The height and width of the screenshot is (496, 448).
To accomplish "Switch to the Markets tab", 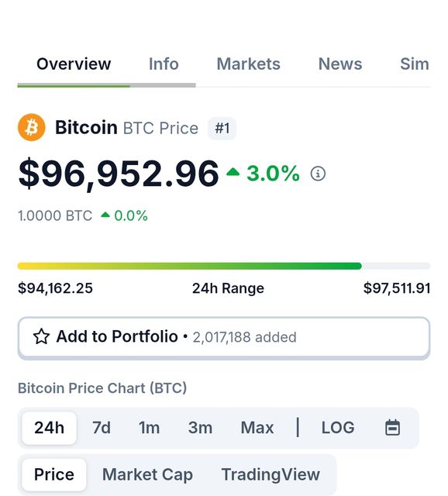I will click(x=248, y=64).
